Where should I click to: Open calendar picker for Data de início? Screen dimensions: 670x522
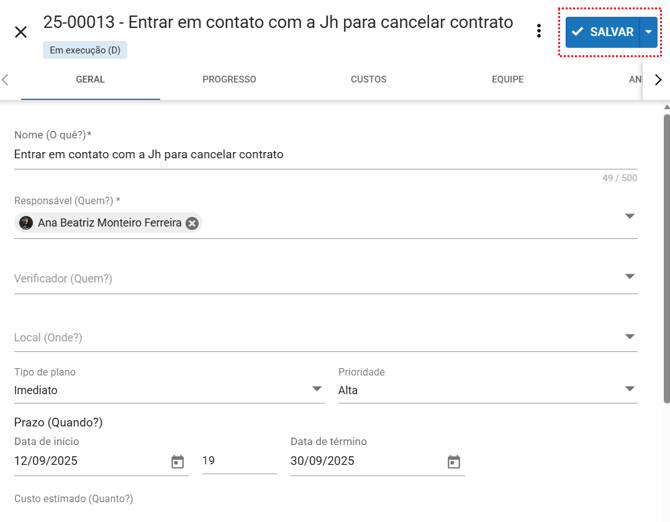[177, 462]
